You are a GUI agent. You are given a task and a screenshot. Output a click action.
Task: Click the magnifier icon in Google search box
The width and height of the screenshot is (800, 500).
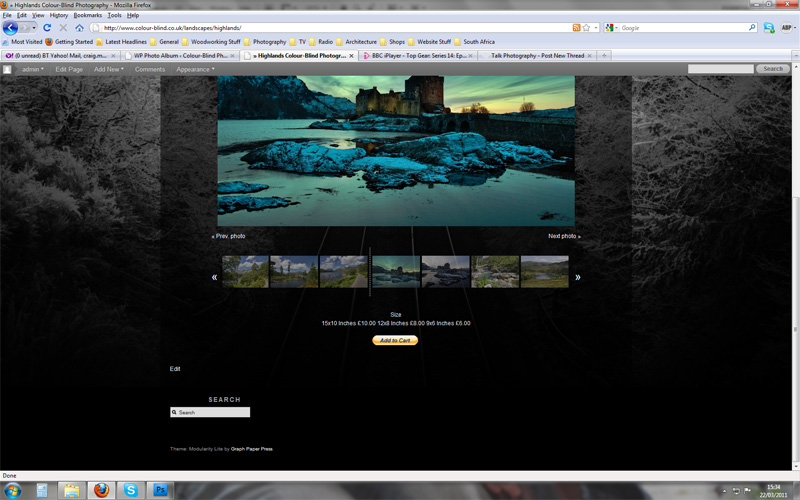point(752,28)
